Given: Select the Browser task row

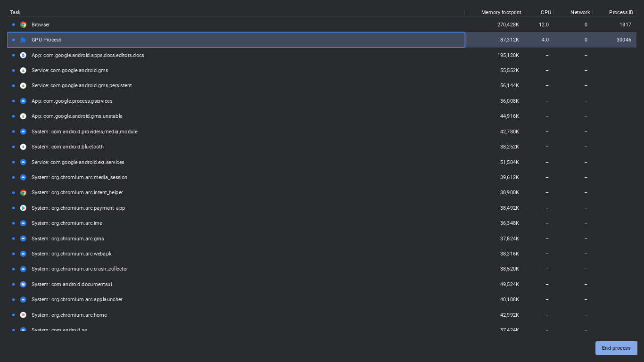Looking at the screenshot, I should click(322, 25).
